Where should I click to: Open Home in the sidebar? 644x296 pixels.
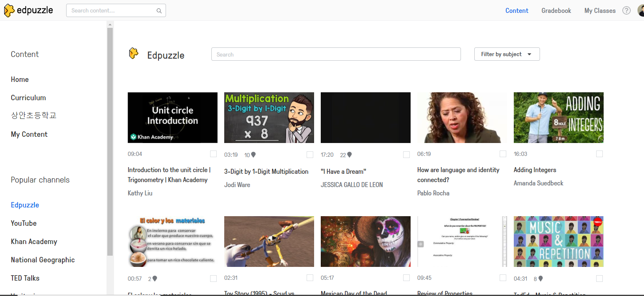click(20, 79)
